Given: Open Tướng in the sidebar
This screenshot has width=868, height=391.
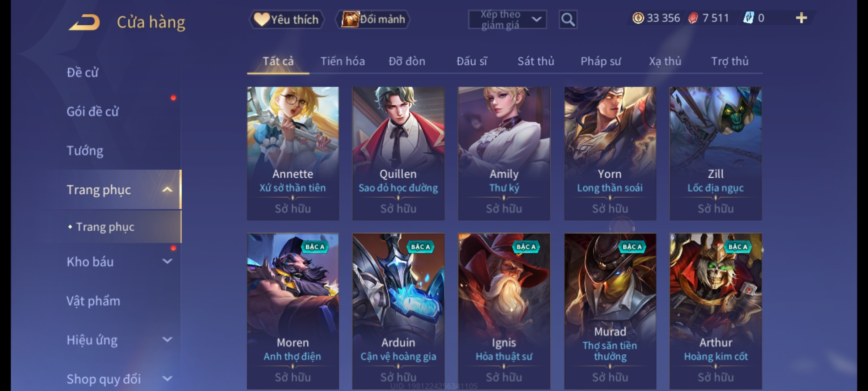Looking at the screenshot, I should click(x=85, y=151).
